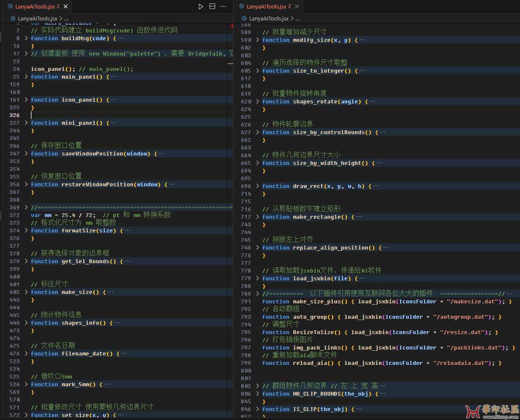
Task: Close the right LanyaAITools.jsx tab
Action: 297,6
